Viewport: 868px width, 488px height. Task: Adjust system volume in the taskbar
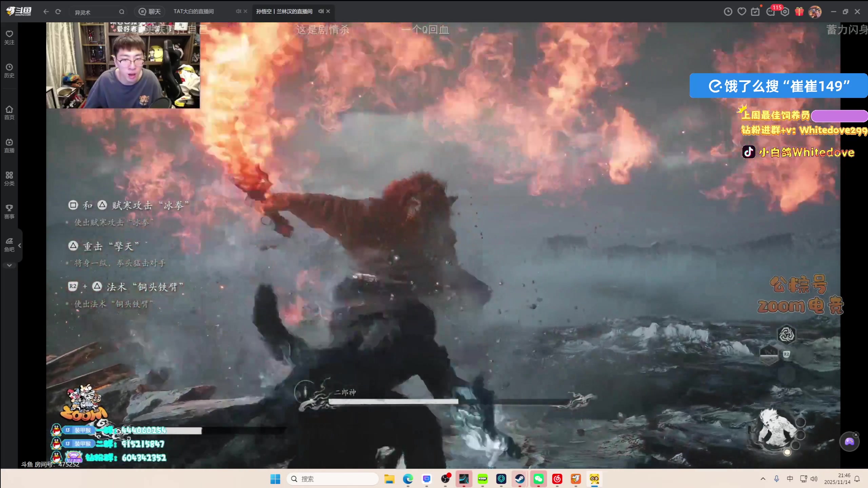pyautogui.click(x=814, y=479)
